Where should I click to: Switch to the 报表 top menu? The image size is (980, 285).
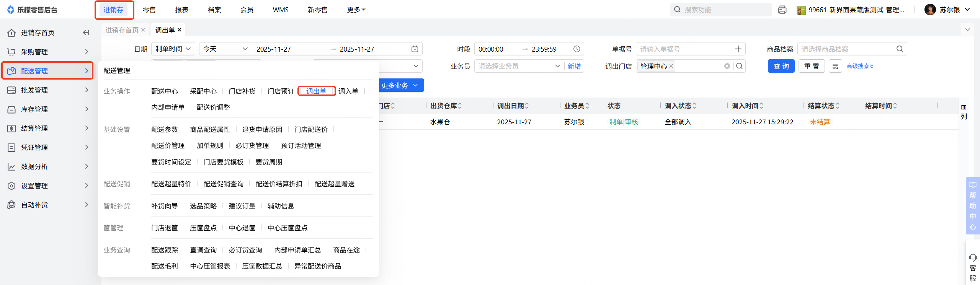tap(182, 10)
